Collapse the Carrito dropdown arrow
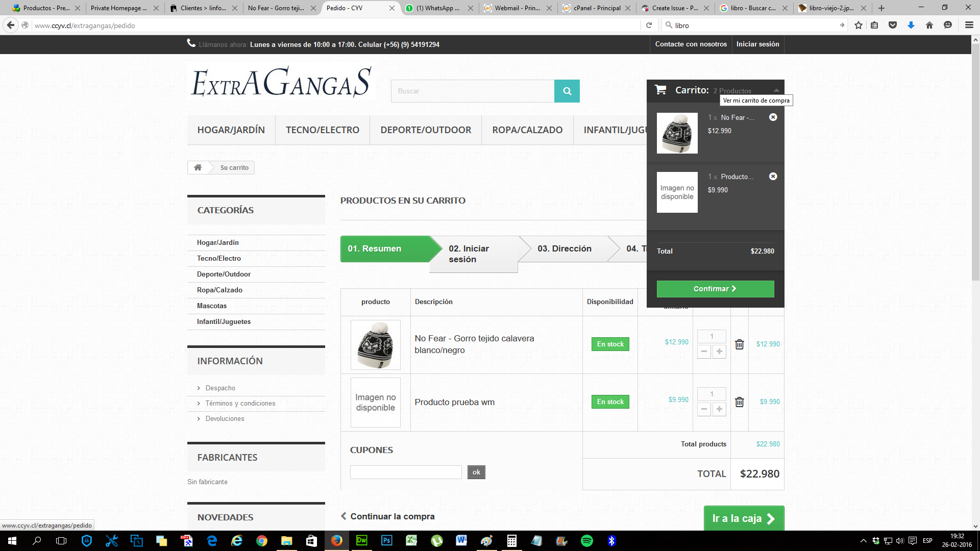 click(x=776, y=90)
